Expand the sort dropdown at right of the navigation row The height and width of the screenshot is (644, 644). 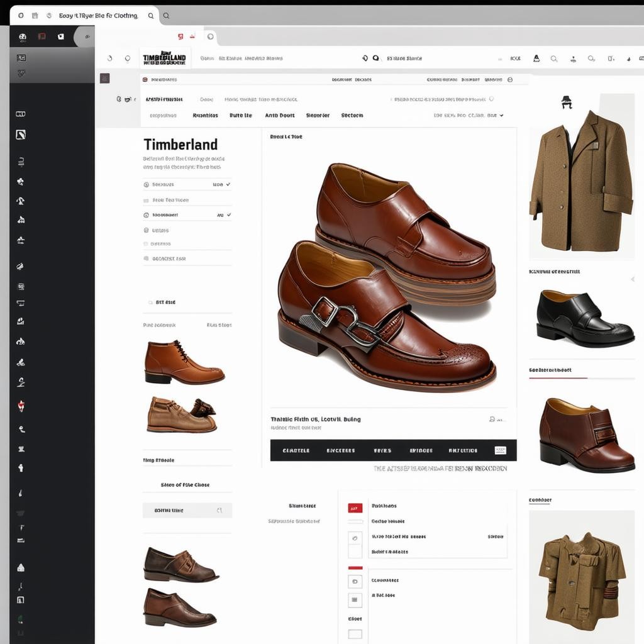point(469,116)
